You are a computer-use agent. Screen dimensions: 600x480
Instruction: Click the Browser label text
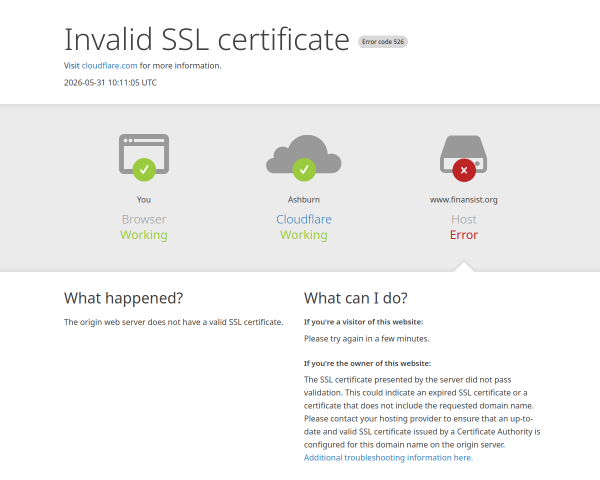pos(144,219)
